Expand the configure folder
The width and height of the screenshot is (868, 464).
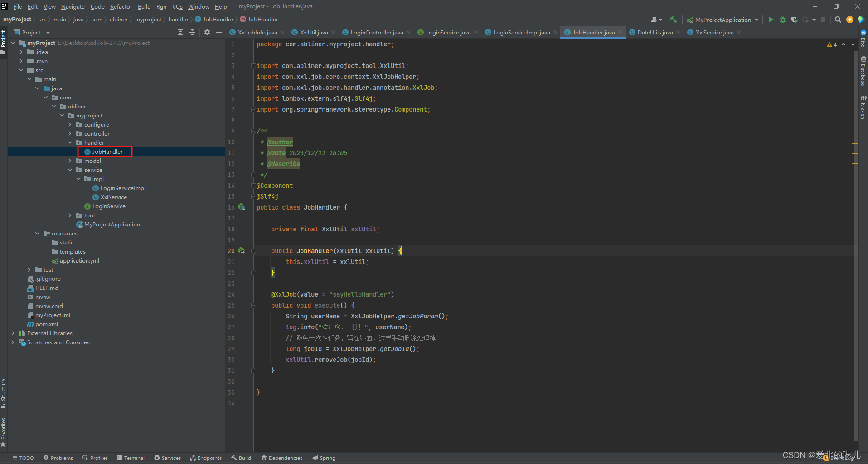point(70,125)
